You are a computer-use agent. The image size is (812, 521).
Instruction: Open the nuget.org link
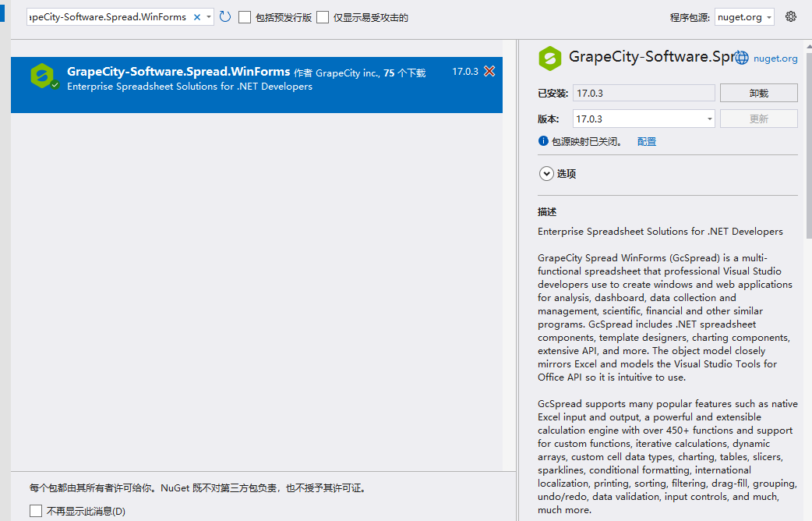coord(775,58)
